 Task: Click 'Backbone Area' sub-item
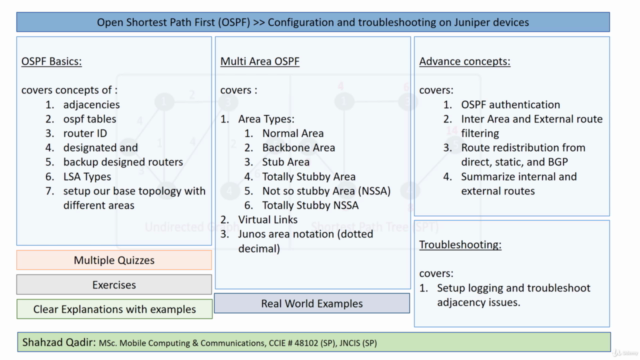point(298,147)
